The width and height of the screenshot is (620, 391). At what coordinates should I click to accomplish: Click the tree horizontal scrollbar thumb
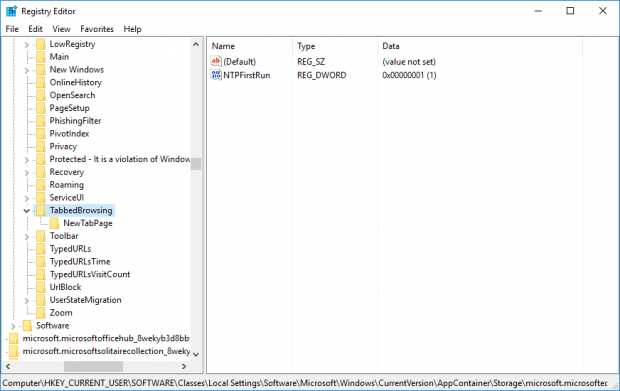click(x=93, y=366)
